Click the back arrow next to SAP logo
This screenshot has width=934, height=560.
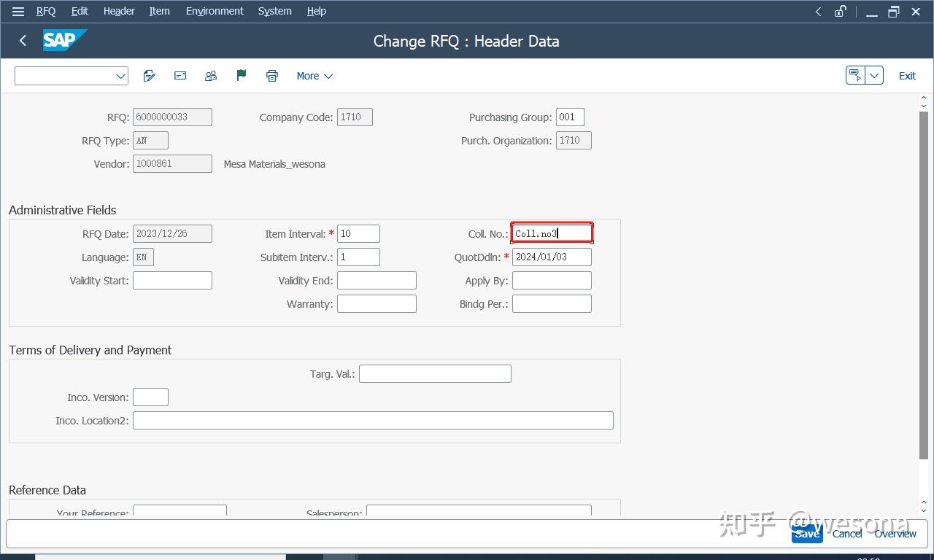22,41
